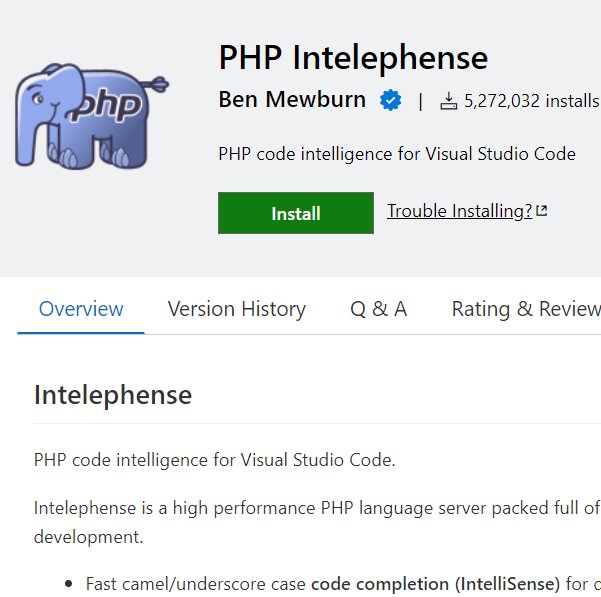Click the installs download icon
Image resolution: width=601 pixels, height=597 pixels.
448,101
